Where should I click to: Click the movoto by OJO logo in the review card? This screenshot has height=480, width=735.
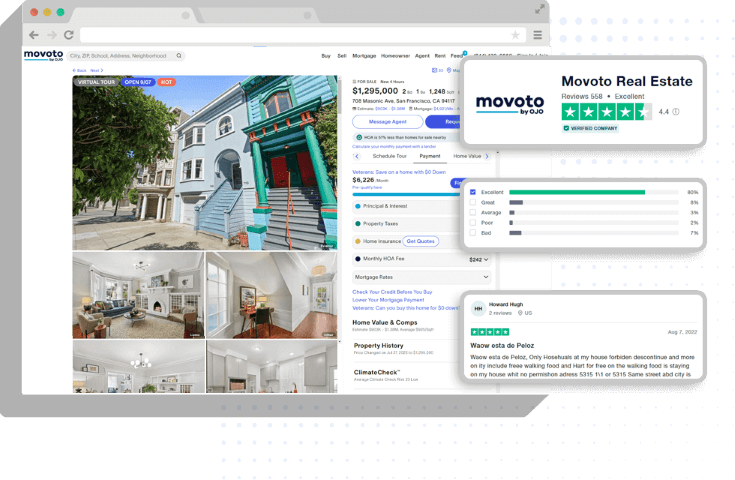(x=510, y=104)
